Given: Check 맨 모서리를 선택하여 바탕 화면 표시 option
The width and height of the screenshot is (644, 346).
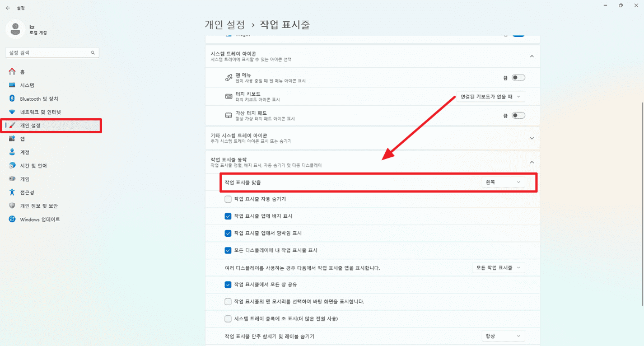Looking at the screenshot, I should (x=228, y=302).
